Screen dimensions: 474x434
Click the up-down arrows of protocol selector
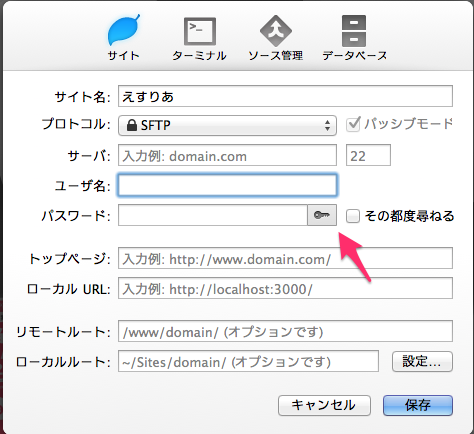[327, 125]
